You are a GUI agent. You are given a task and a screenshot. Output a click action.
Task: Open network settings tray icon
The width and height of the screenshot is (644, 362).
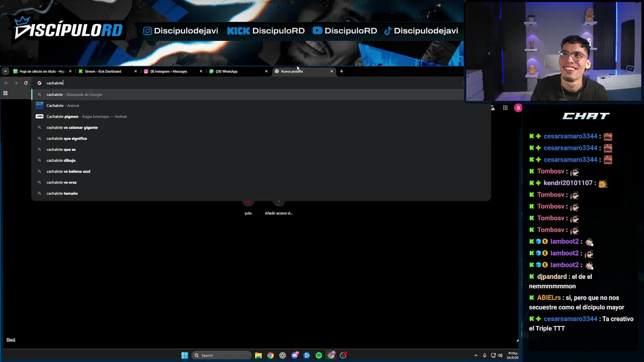(493, 355)
